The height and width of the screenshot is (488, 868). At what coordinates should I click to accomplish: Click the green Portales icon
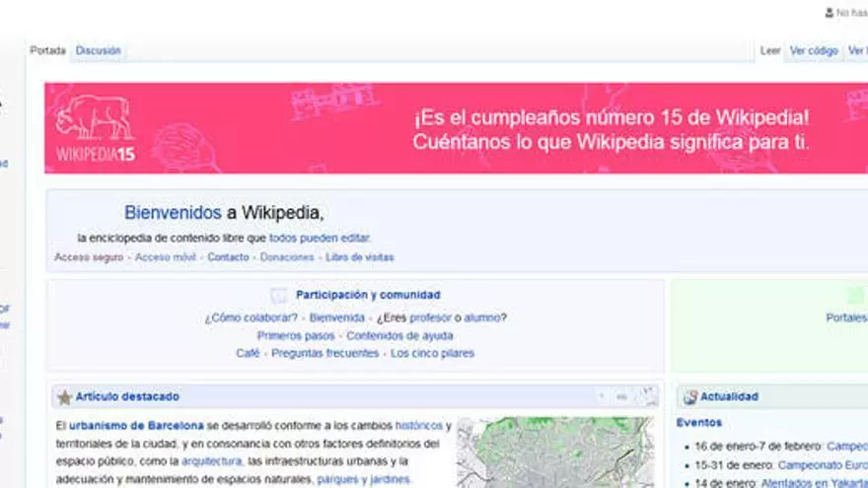point(855,296)
